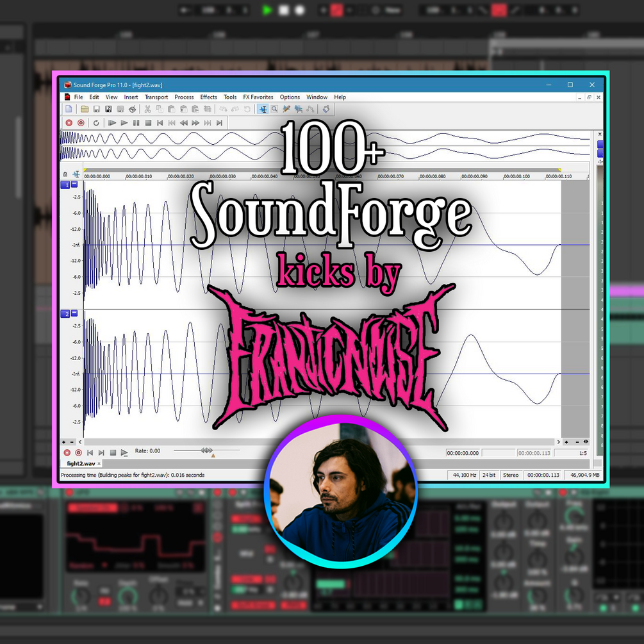Select the Edit tool icon
Screen dimensions: 644x644
tap(263, 109)
